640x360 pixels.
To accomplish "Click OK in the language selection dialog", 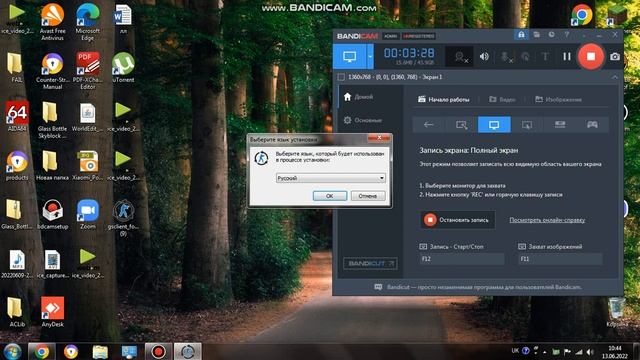I will click(330, 196).
